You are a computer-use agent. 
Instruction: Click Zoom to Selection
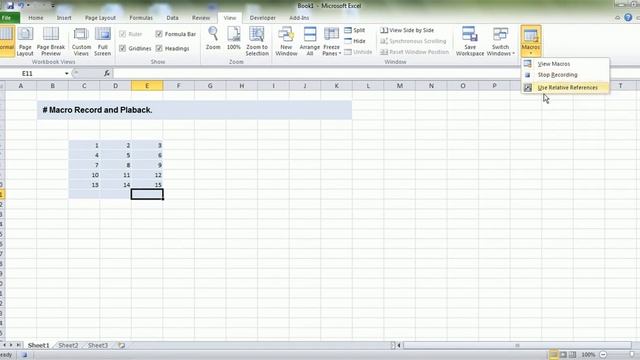point(257,41)
